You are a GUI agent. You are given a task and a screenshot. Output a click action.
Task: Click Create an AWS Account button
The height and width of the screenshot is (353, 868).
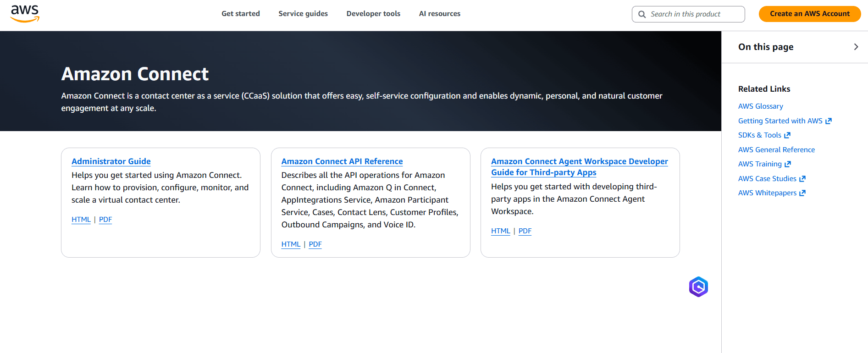(x=810, y=14)
